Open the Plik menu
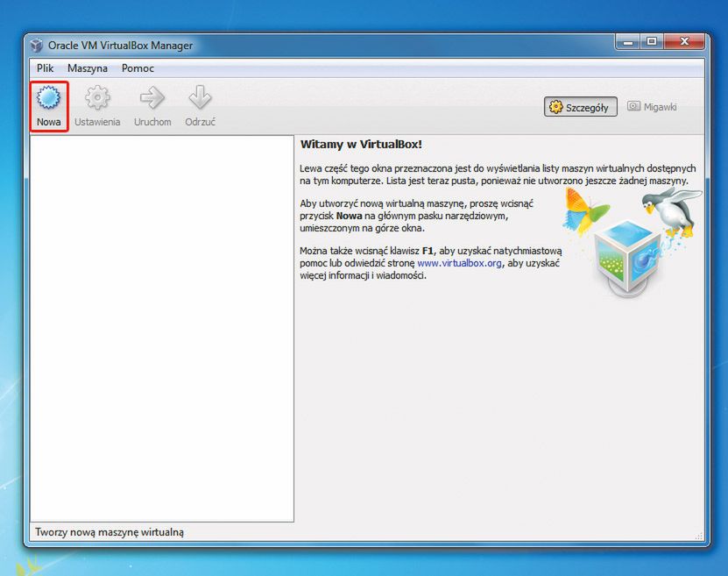The height and width of the screenshot is (576, 728). [x=45, y=68]
